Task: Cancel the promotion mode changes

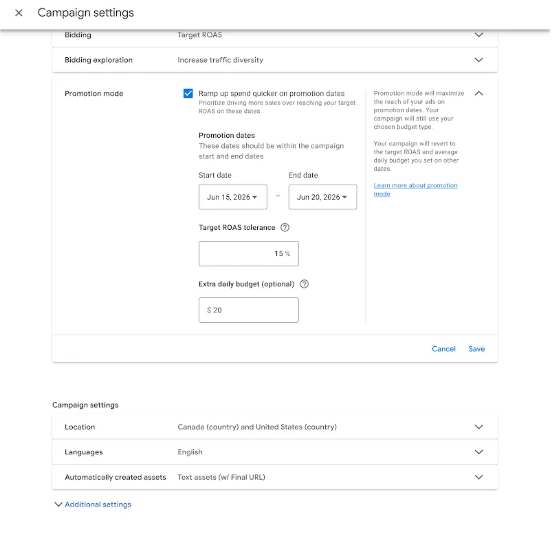Action: [443, 349]
